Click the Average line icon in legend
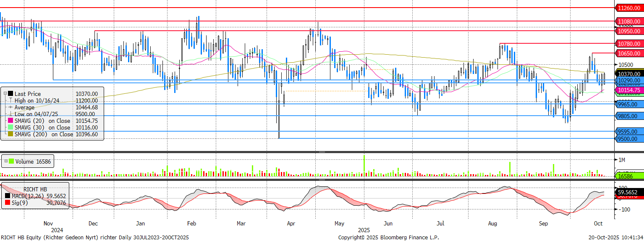This screenshot has width=644, height=241. coord(10,107)
